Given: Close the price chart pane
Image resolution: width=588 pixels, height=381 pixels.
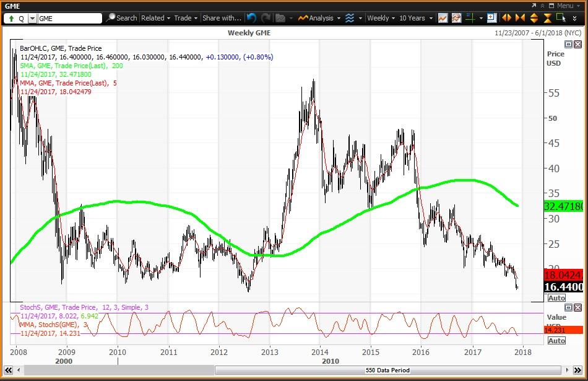Looking at the screenshot, I should (x=577, y=44).
